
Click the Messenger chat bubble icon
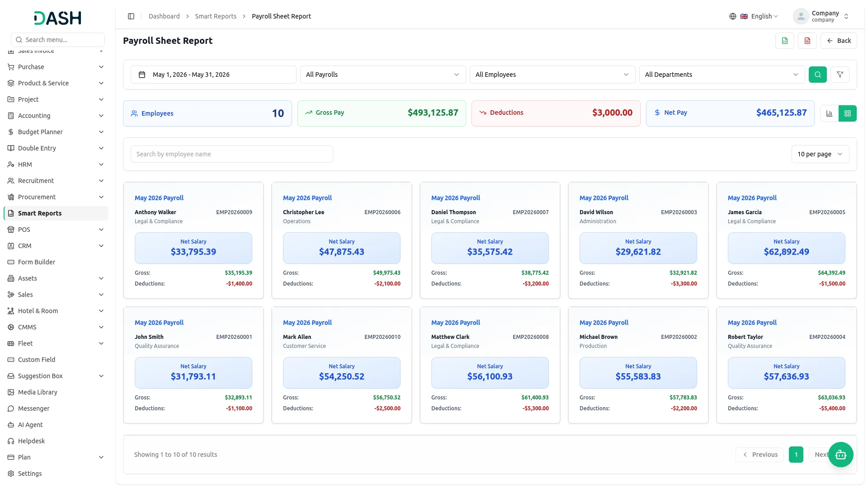[11, 408]
